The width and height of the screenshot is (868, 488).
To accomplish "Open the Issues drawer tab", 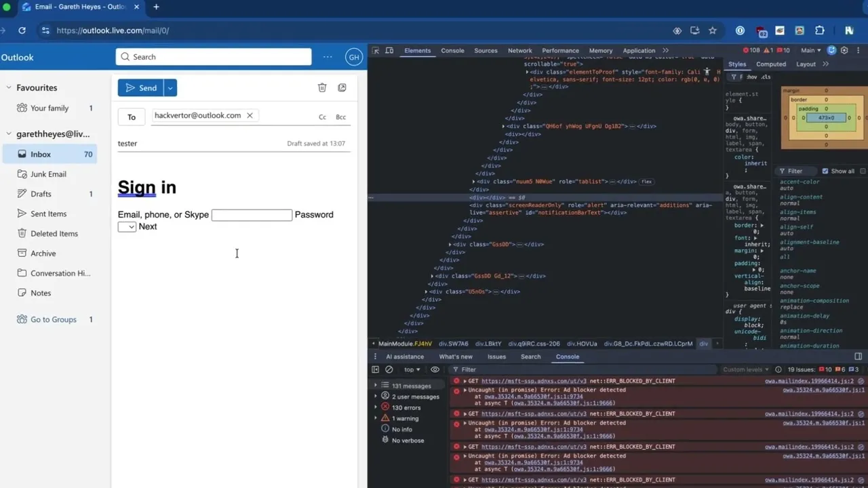I will pos(496,357).
